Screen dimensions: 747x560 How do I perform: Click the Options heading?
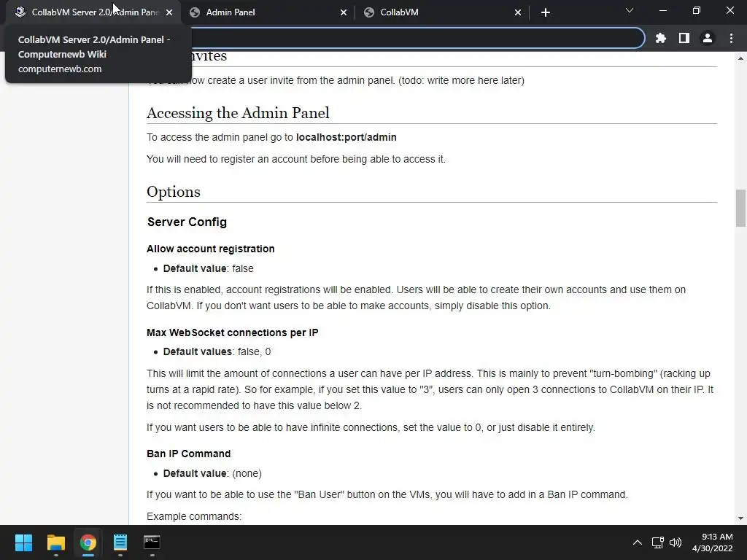174,192
